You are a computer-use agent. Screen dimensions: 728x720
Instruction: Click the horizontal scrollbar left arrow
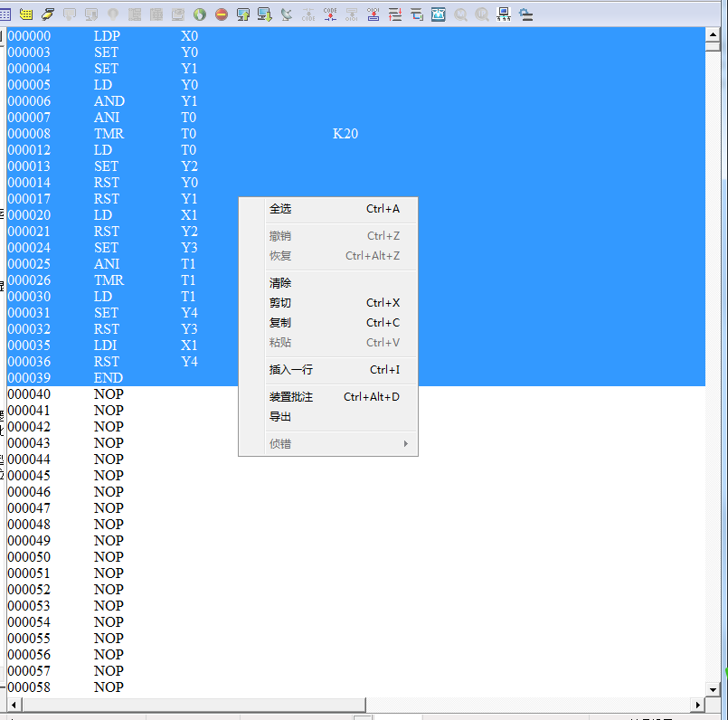pyautogui.click(x=13, y=705)
